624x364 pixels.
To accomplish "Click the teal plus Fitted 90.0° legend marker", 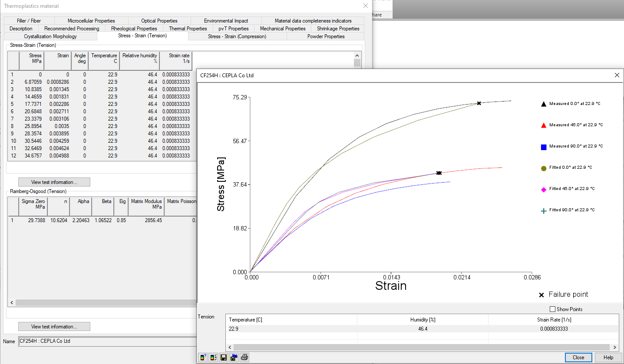I will [543, 210].
